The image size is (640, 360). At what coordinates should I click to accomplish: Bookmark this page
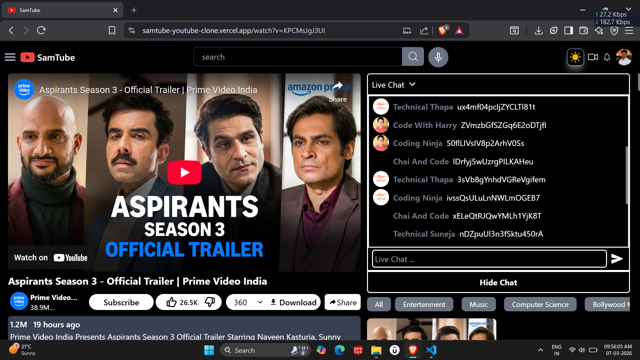coord(111,30)
